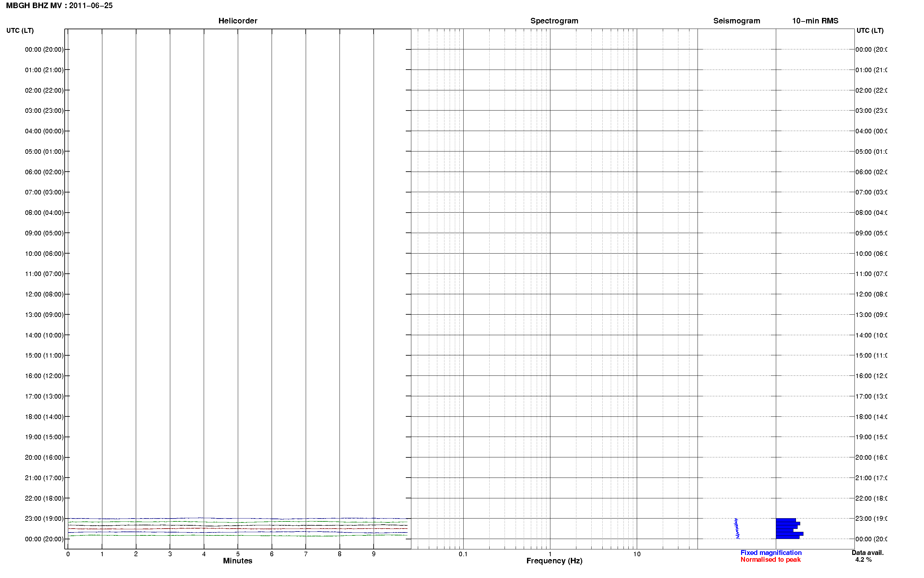Screen dimensions: 924x578
Task: Click the "1" tick on the frequency axis
Action: (550, 554)
